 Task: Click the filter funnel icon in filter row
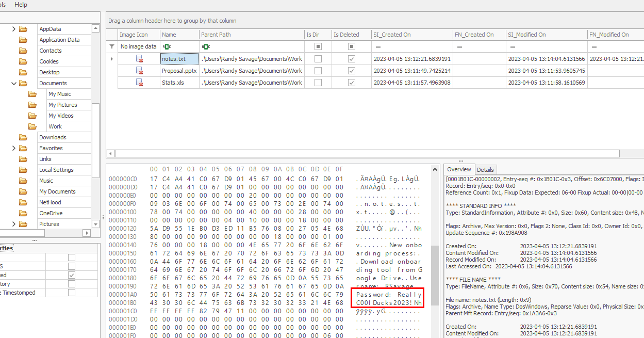pos(112,46)
